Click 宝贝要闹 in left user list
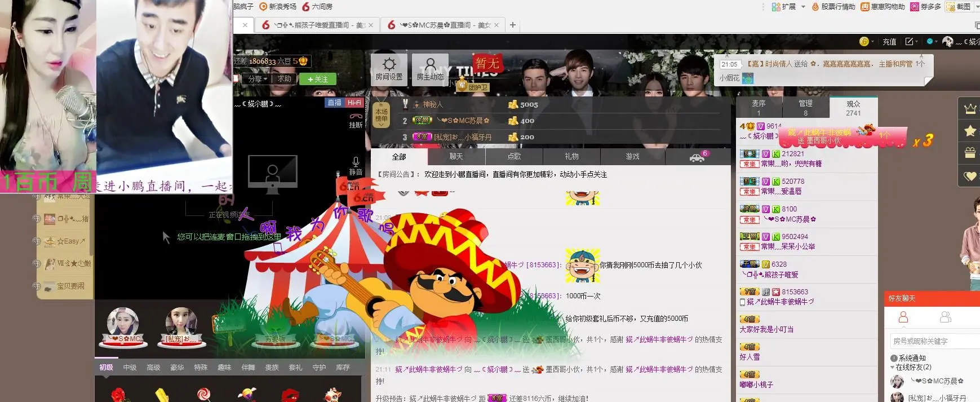The image size is (980, 402). (70, 286)
